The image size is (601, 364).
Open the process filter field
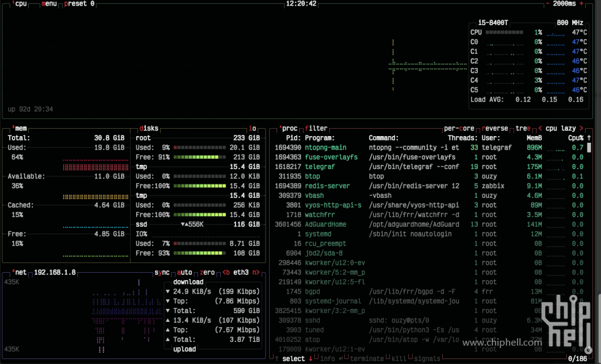(316, 128)
